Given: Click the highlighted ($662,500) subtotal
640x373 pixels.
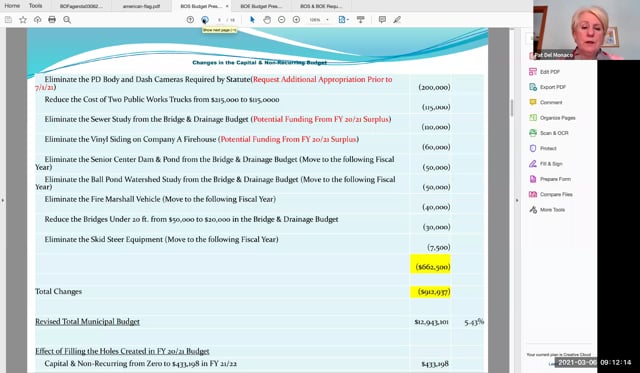Looking at the screenshot, I should coord(431,264).
